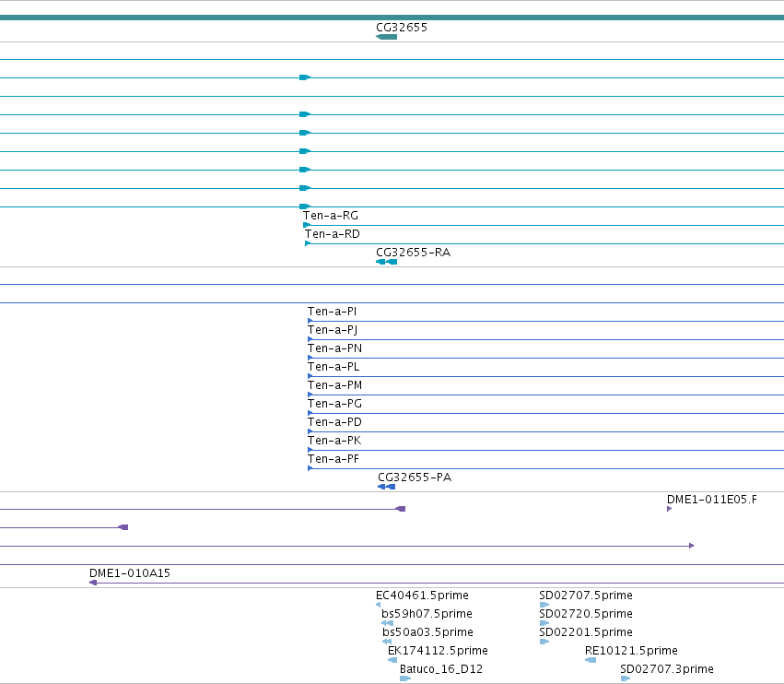Click the Ten-a-PG protein label
The height and width of the screenshot is (684, 784).
point(334,404)
